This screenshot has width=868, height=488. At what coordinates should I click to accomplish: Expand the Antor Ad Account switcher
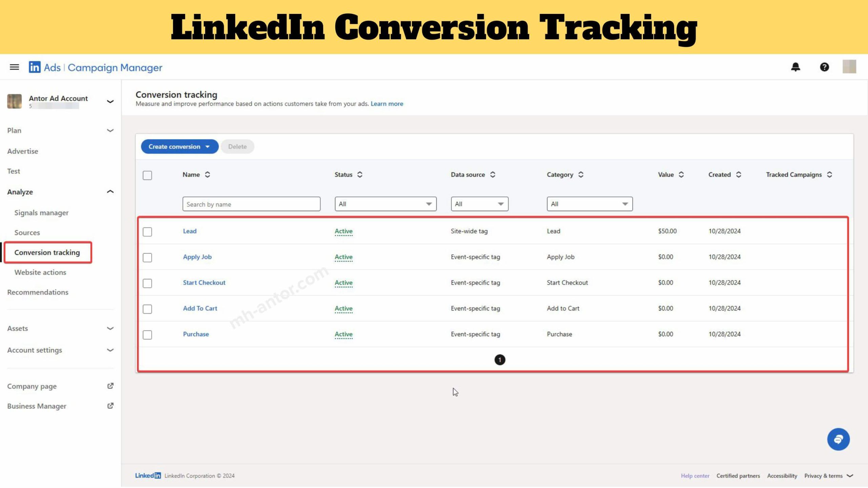click(x=110, y=101)
